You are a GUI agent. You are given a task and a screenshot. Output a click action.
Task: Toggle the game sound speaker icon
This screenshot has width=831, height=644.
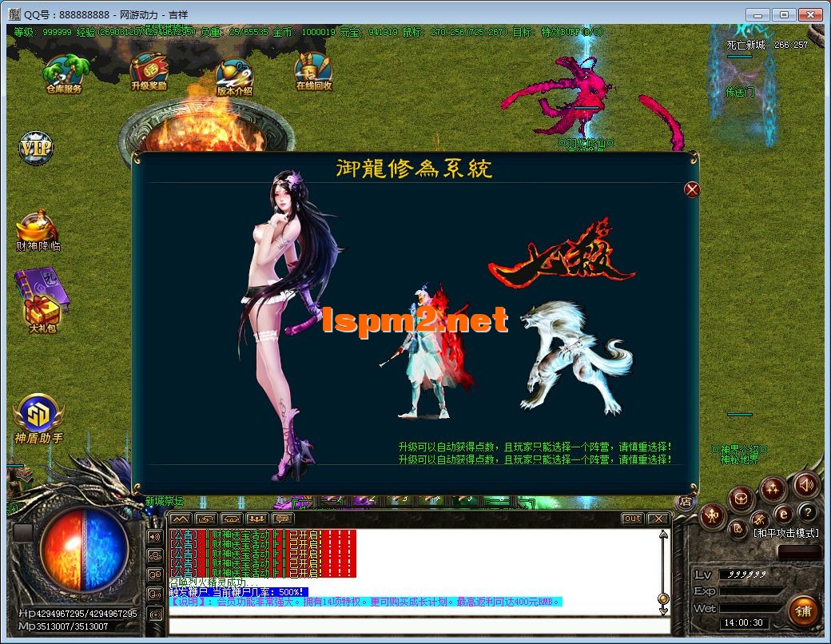click(805, 484)
